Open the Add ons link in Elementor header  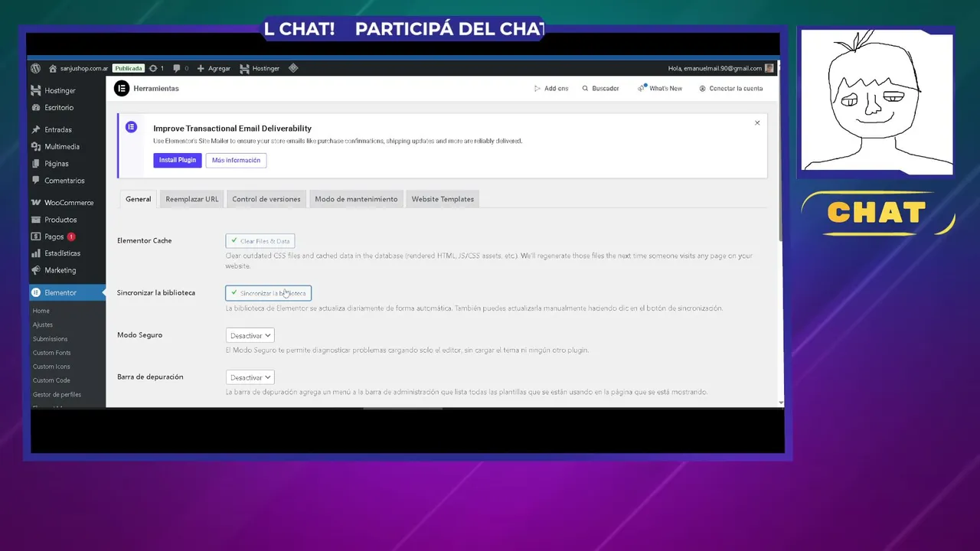pyautogui.click(x=551, y=89)
